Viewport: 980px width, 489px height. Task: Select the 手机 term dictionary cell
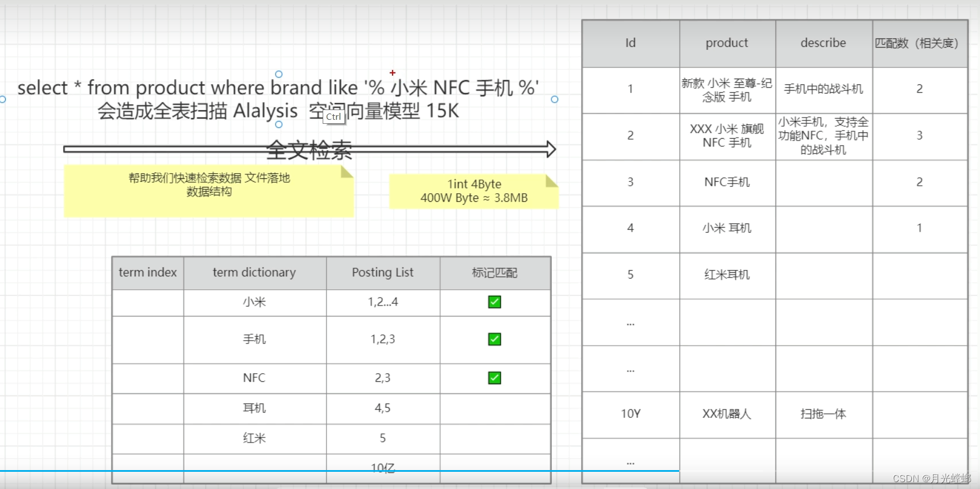tap(254, 339)
